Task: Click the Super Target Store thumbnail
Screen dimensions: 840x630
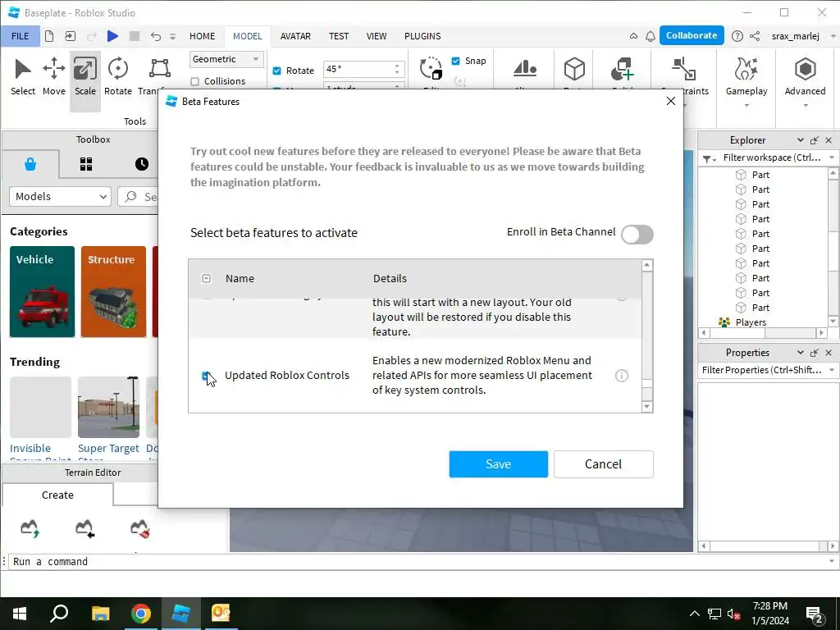Action: pos(108,407)
